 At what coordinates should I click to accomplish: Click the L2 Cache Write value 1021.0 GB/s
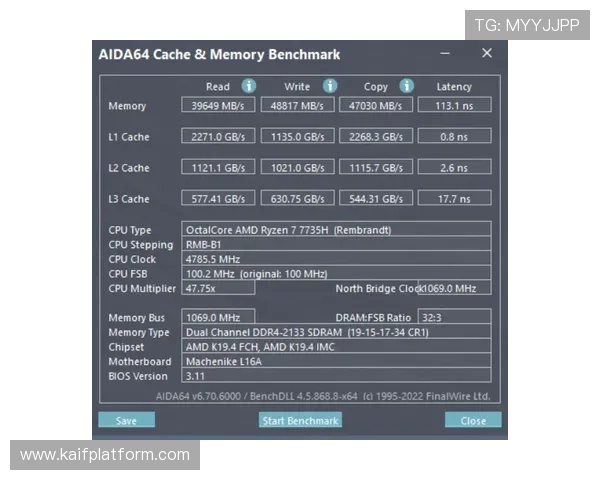click(x=296, y=168)
